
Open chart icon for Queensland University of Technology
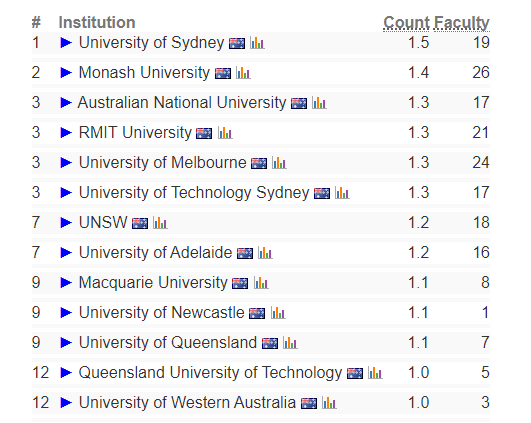375,373
